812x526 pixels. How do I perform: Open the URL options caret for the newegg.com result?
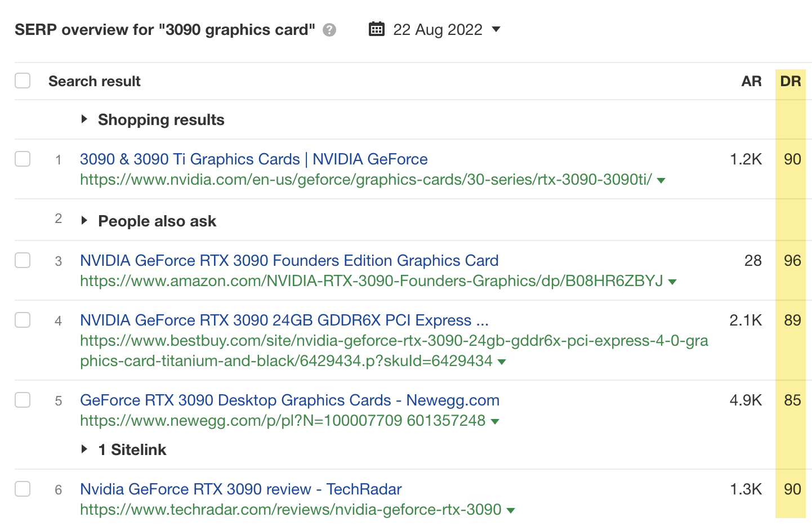495,421
